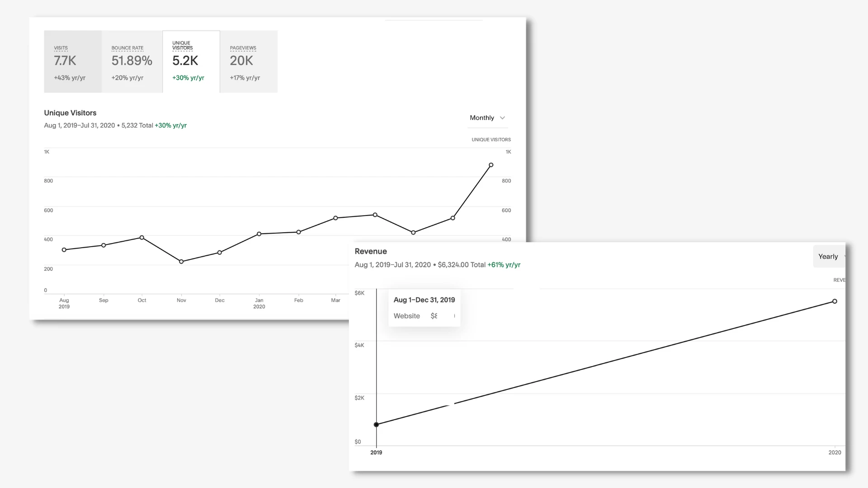Screen dimensions: 868x488
Task: Click the Monthly dropdown chevron arrow
Action: pyautogui.click(x=502, y=118)
